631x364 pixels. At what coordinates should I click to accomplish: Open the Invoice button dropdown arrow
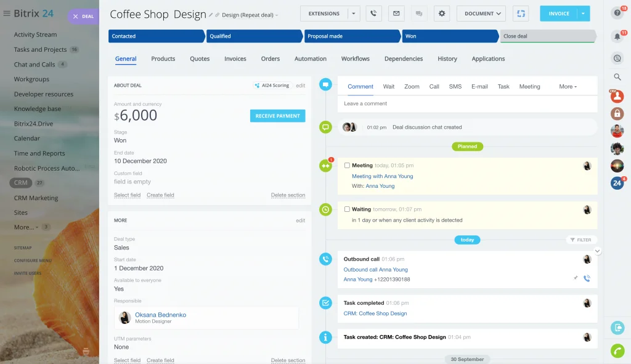point(583,14)
